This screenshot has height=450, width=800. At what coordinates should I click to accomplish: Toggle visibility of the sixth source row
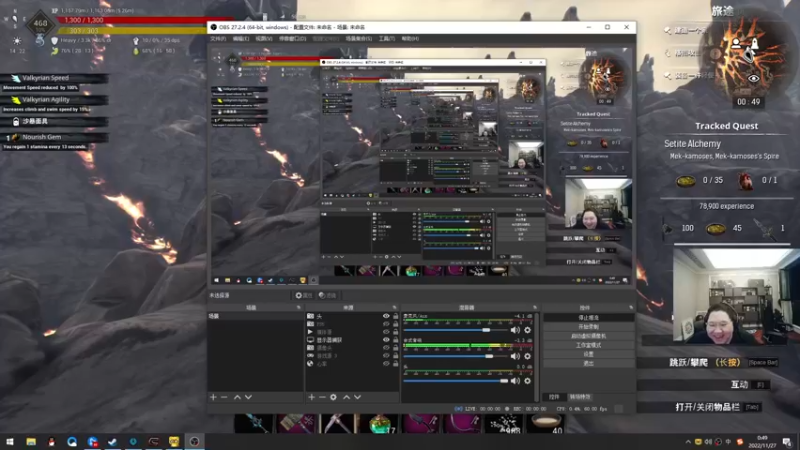(x=386, y=356)
